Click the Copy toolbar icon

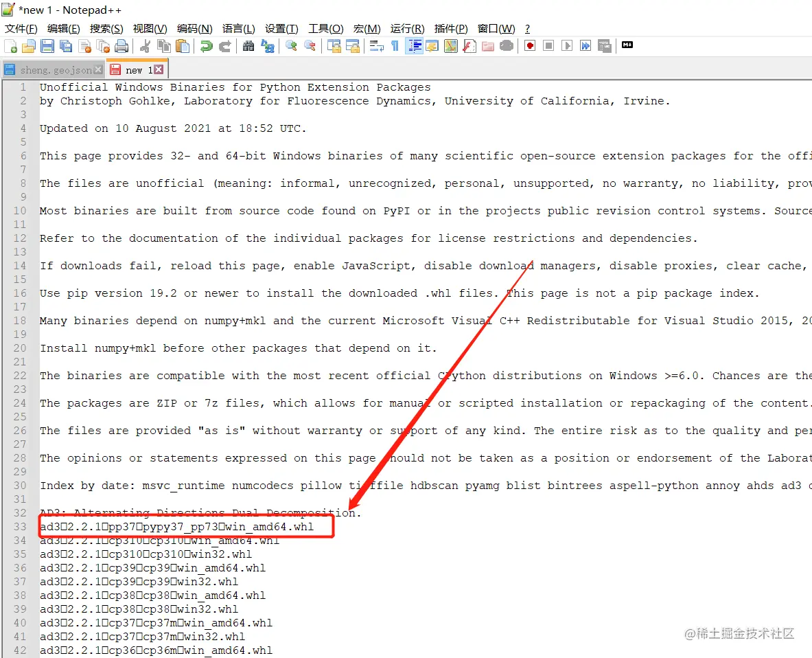tap(164, 46)
